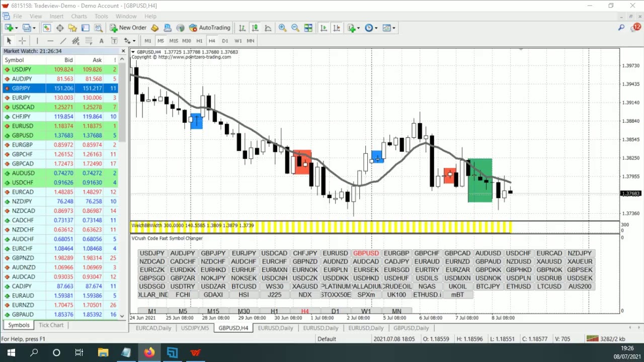This screenshot has width=644, height=362.
Task: Open the Insert menu
Action: point(56,17)
